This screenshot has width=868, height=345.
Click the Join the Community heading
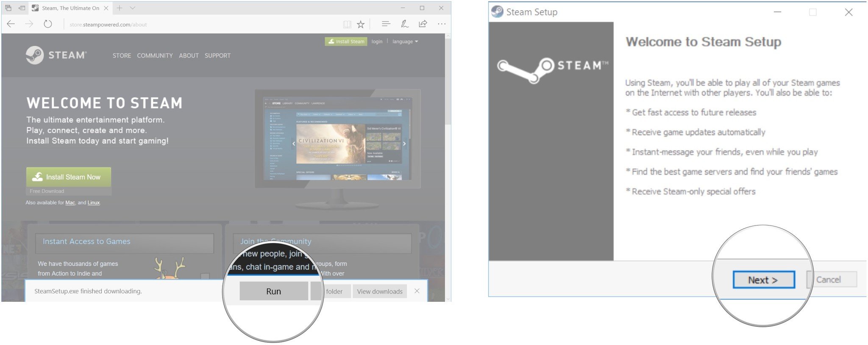[275, 241]
